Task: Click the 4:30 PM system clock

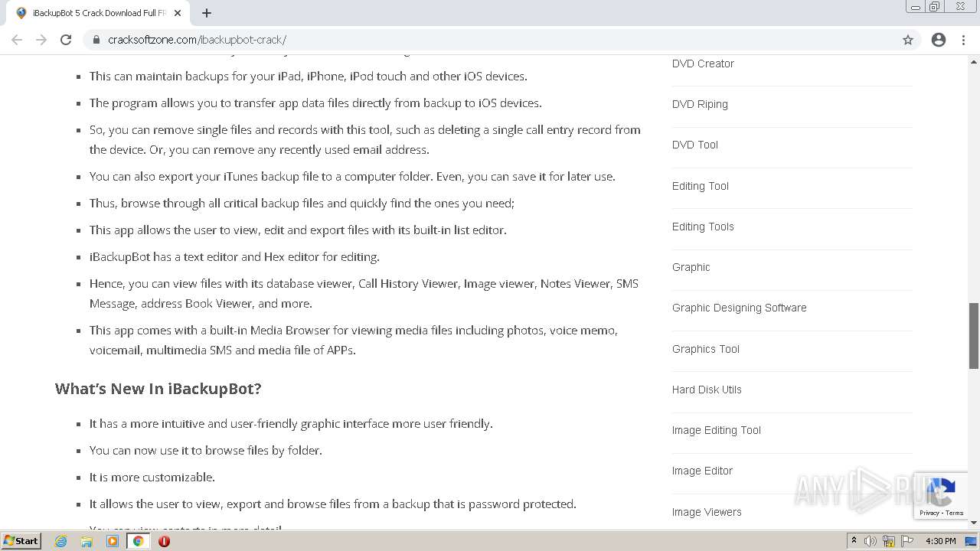Action: tap(940, 541)
